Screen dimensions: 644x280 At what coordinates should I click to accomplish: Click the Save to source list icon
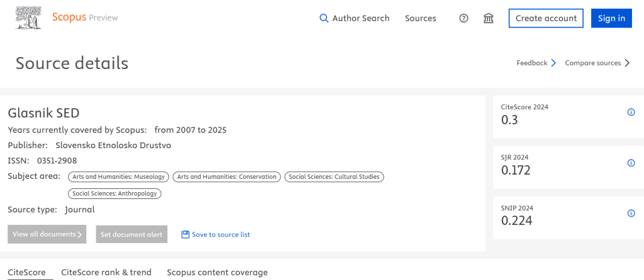[x=185, y=234]
